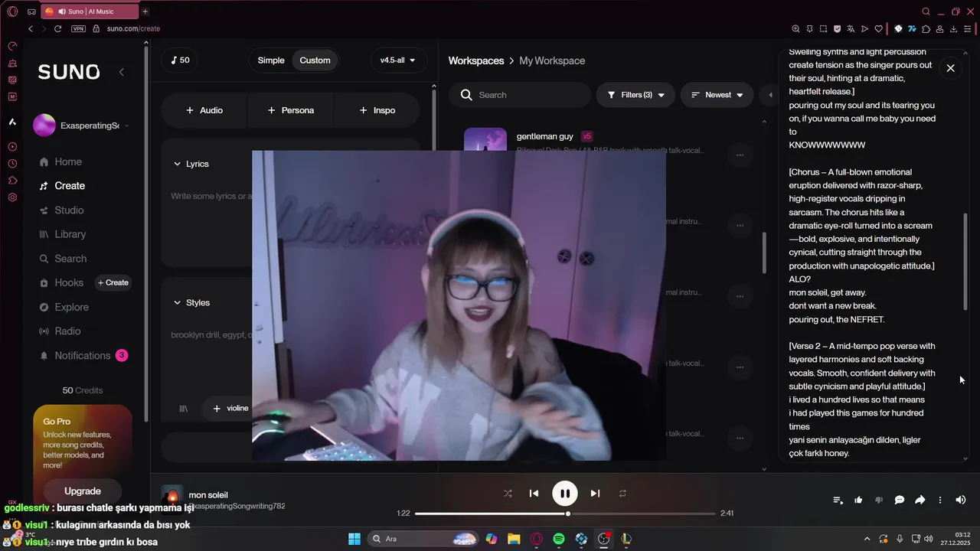Add Audio to the song

(x=204, y=110)
